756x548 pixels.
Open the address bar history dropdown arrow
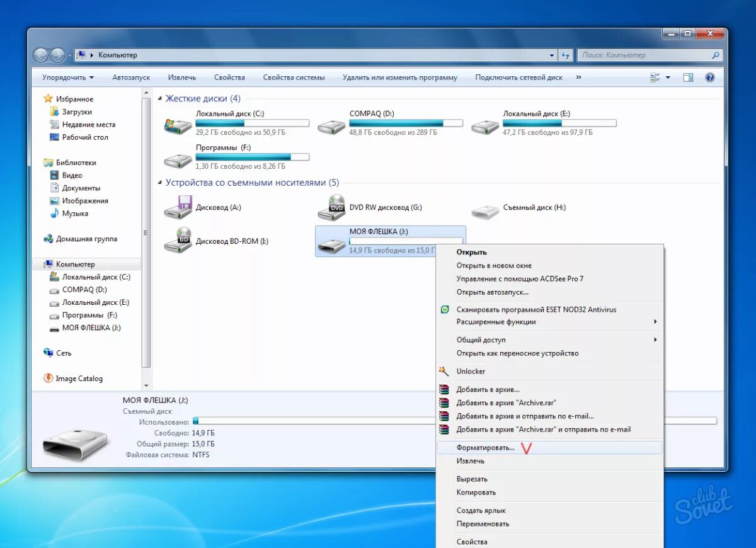552,55
